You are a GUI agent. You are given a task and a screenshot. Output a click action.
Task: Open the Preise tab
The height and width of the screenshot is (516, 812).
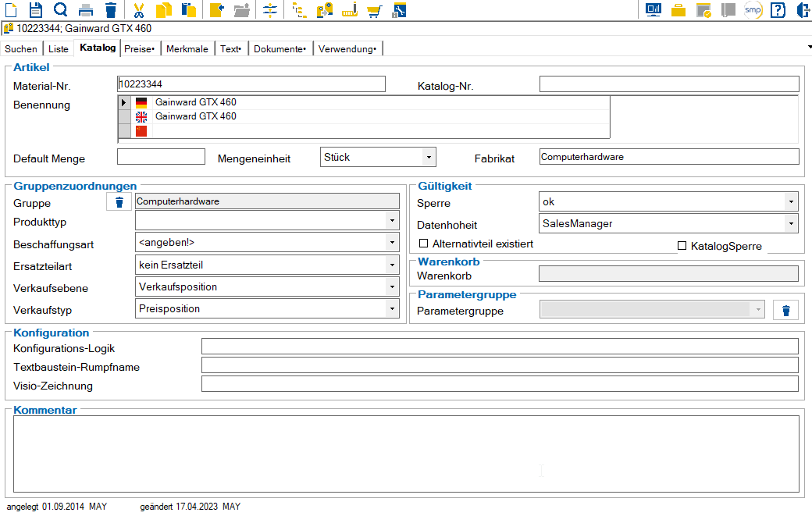(x=139, y=48)
